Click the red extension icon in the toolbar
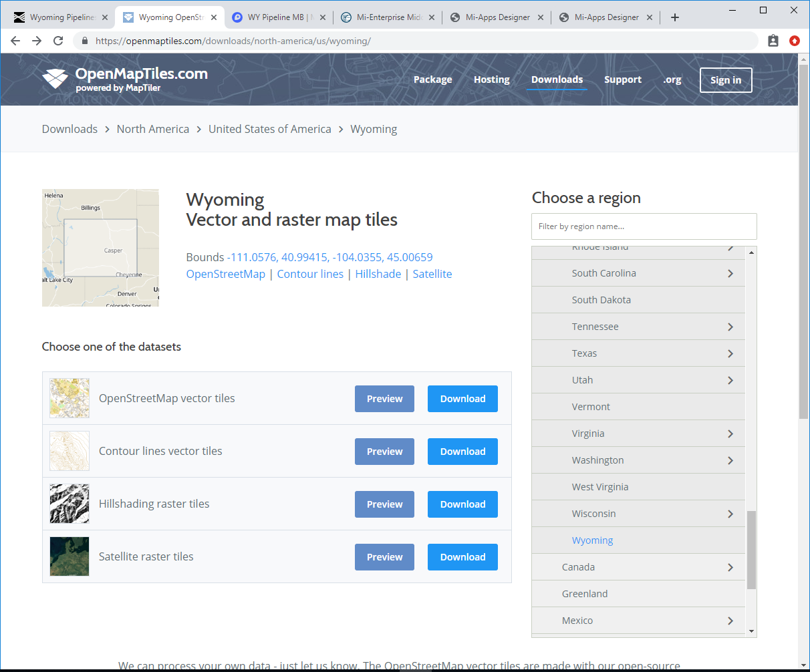Viewport: 810px width, 672px height. tap(795, 41)
